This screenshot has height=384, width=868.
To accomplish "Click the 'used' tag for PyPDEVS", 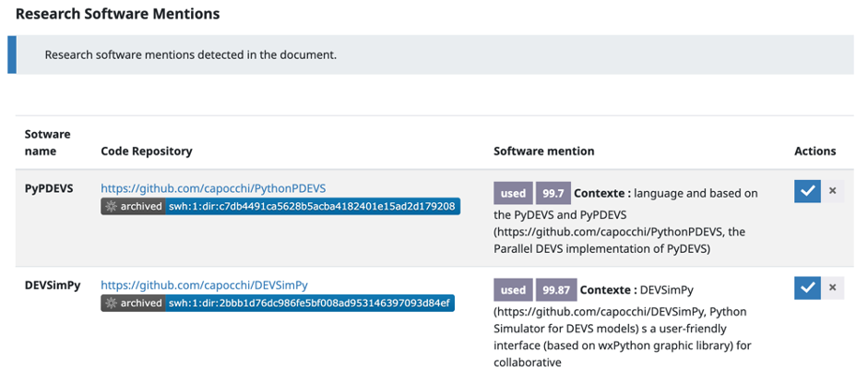I will click(x=513, y=193).
